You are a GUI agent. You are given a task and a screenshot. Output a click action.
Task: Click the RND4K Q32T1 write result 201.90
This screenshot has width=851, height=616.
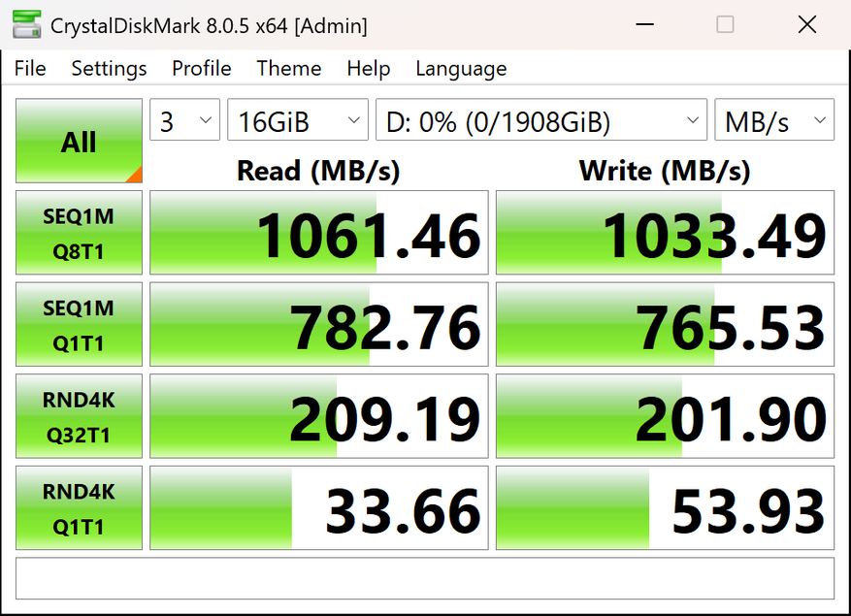point(665,416)
